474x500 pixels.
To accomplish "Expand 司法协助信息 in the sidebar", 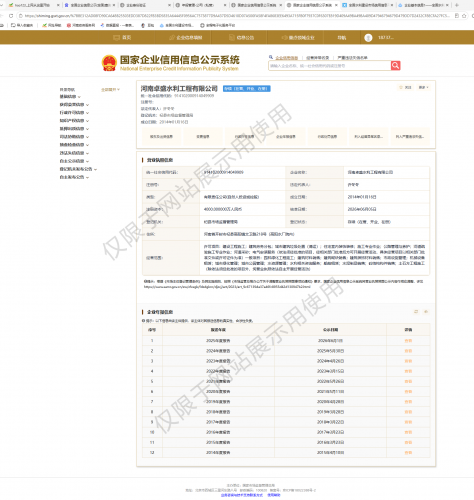I will 74,137.
